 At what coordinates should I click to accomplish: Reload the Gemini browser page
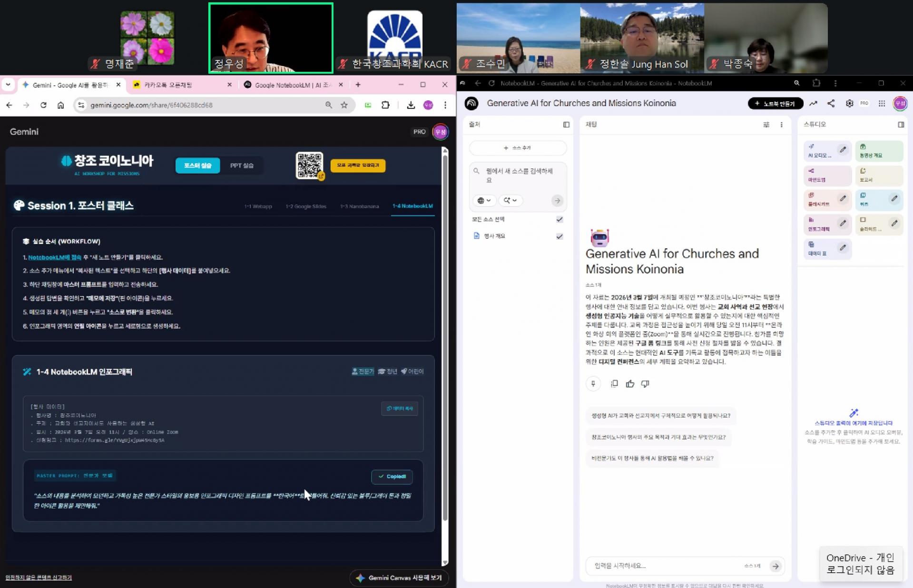[x=43, y=105]
